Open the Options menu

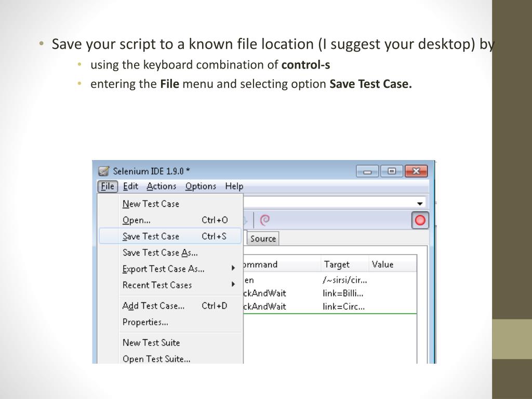click(x=201, y=186)
